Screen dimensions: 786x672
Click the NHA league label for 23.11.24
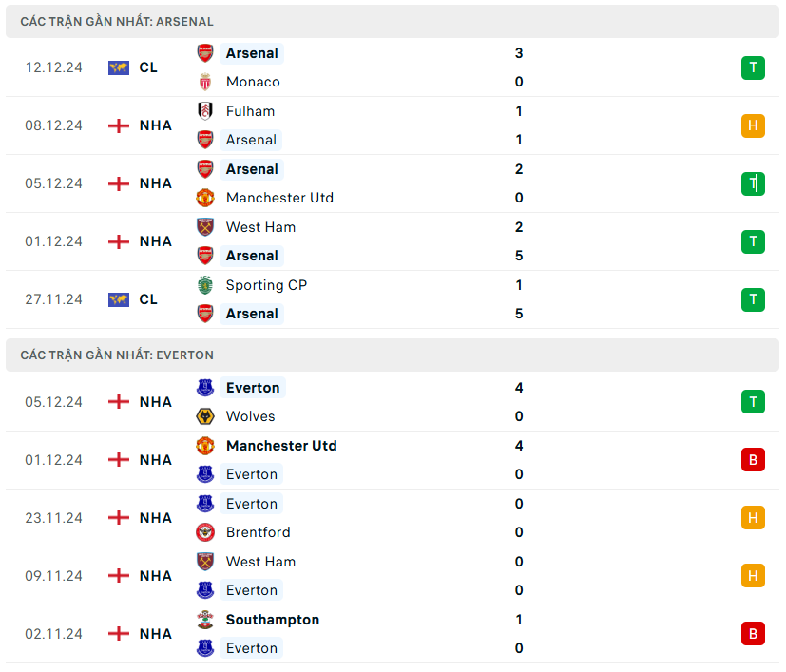coord(156,518)
